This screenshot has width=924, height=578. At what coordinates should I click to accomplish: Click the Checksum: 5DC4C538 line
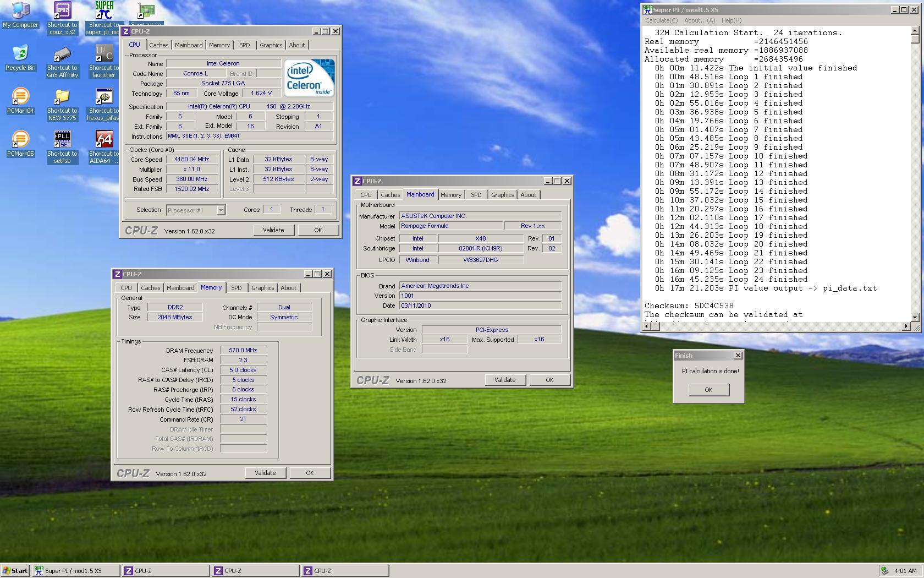click(x=689, y=306)
